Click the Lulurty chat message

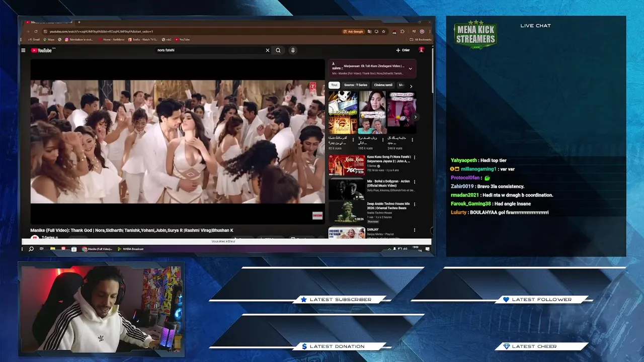[500, 212]
